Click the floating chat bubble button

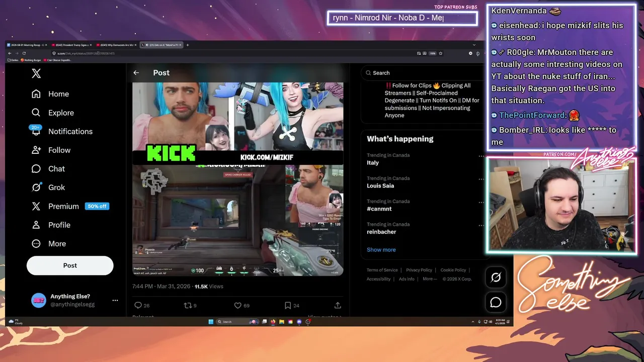pos(496,302)
